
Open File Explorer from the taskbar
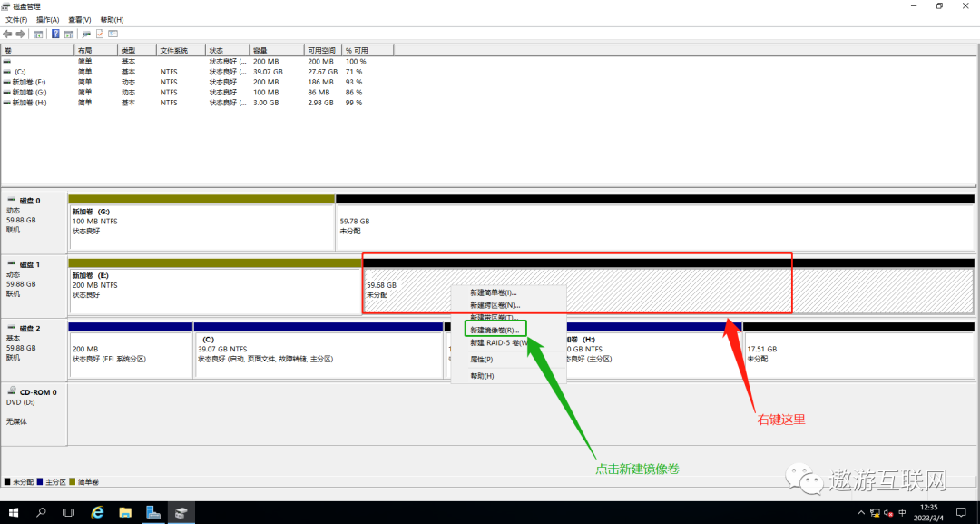(x=125, y=513)
